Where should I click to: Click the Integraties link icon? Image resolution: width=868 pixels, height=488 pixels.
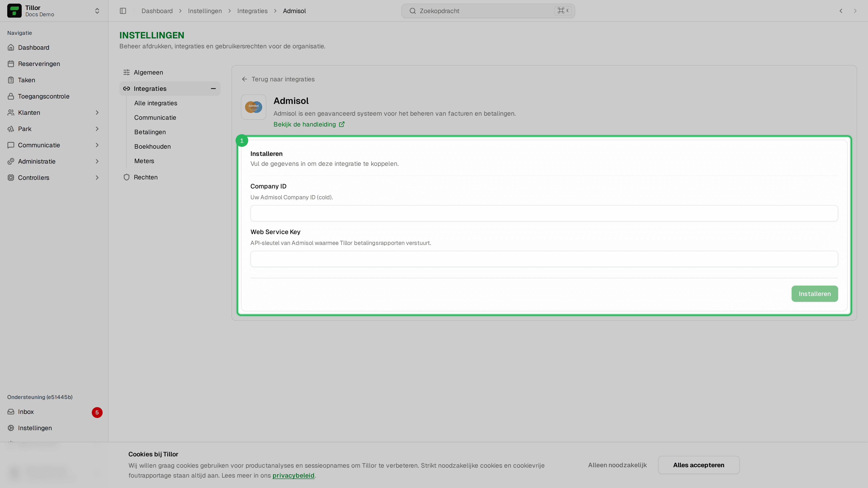click(126, 89)
